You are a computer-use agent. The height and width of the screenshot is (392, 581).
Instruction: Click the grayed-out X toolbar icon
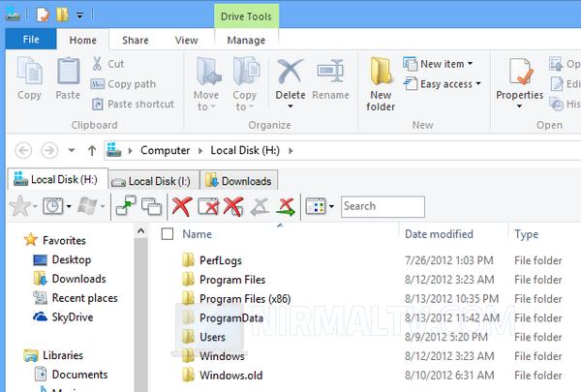pyautogui.click(x=260, y=206)
